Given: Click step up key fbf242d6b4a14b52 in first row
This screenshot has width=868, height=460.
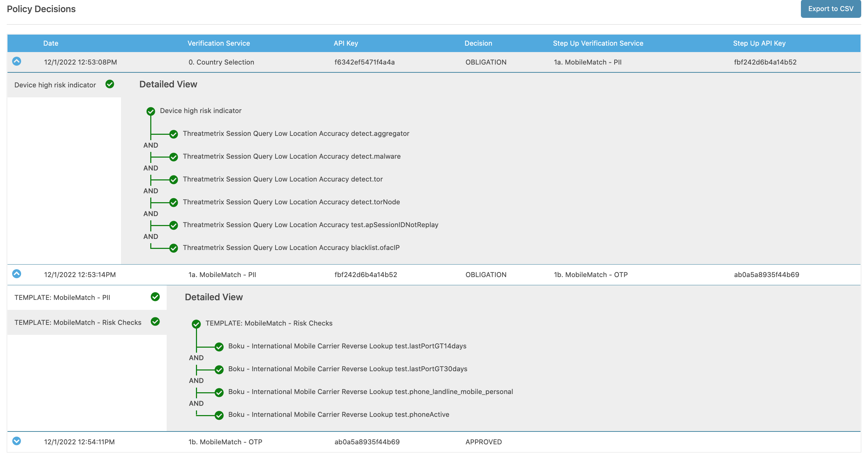Looking at the screenshot, I should click(x=765, y=62).
